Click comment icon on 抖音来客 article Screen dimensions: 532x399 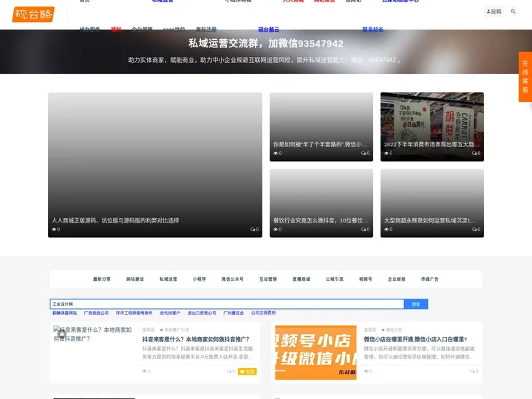tap(229, 371)
